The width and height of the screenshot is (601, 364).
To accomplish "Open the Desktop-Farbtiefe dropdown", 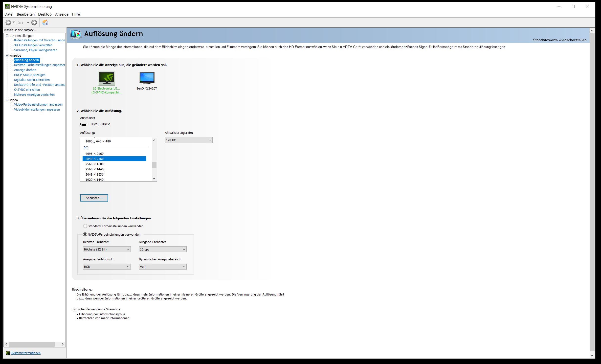I will (107, 249).
